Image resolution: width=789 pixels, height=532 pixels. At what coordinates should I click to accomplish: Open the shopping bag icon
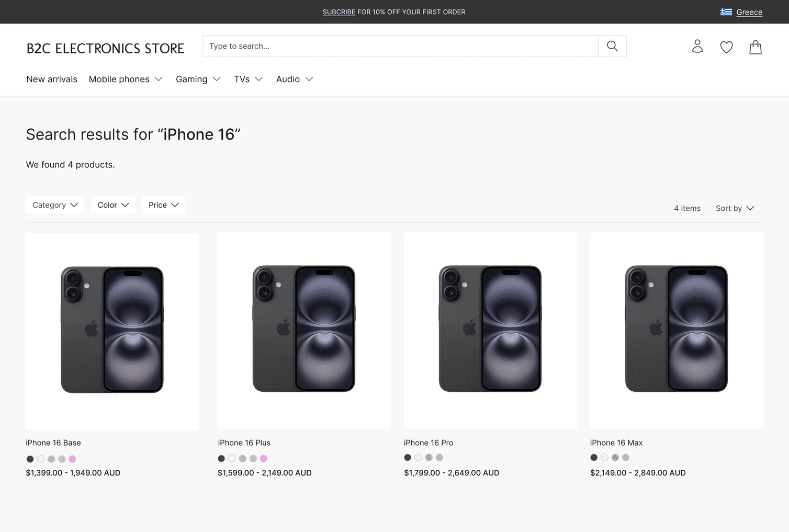click(755, 48)
